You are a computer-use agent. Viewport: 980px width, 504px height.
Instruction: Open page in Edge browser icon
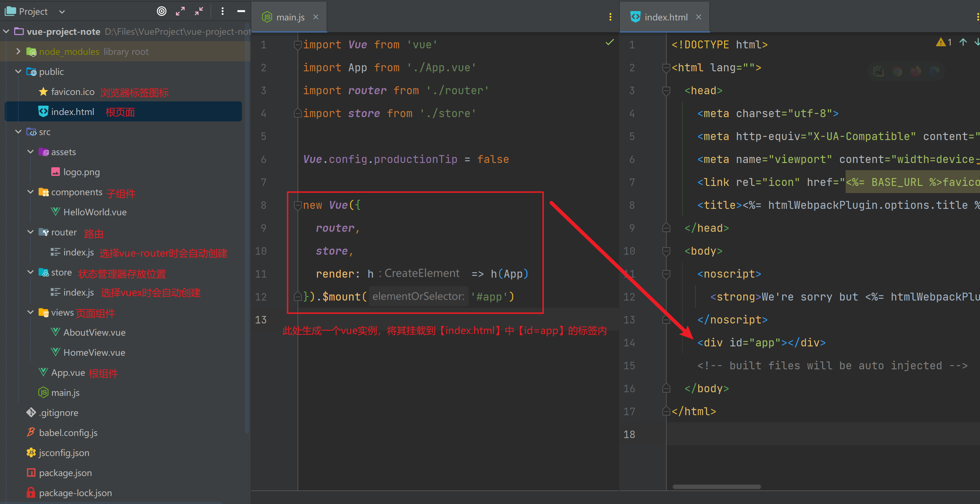(934, 71)
